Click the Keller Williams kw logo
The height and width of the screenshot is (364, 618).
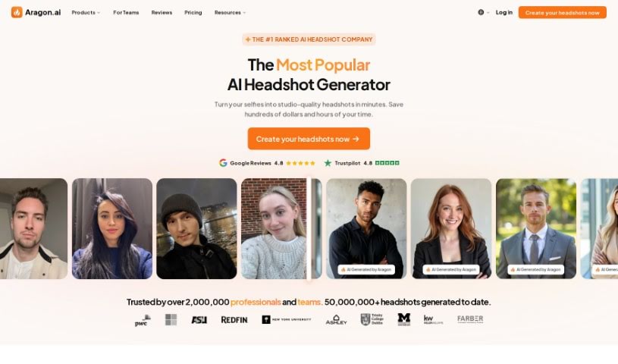433,319
